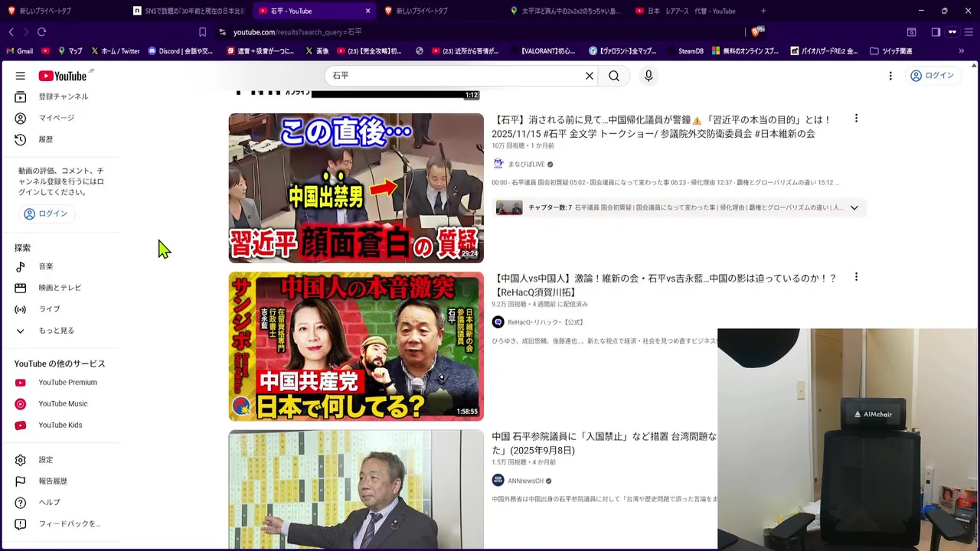This screenshot has width=980, height=551.
Task: Go to YouTube home via logo
Action: (62, 76)
